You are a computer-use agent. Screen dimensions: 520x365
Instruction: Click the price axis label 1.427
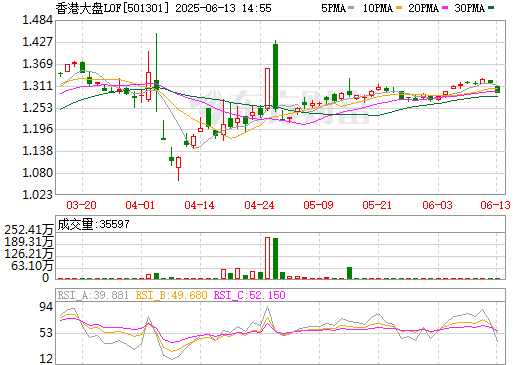coord(37,42)
